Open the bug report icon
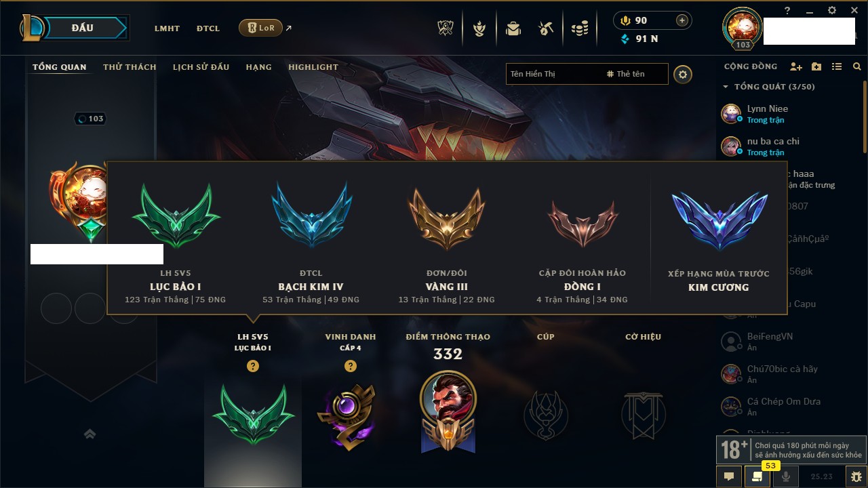This screenshot has height=488, width=868. (856, 476)
